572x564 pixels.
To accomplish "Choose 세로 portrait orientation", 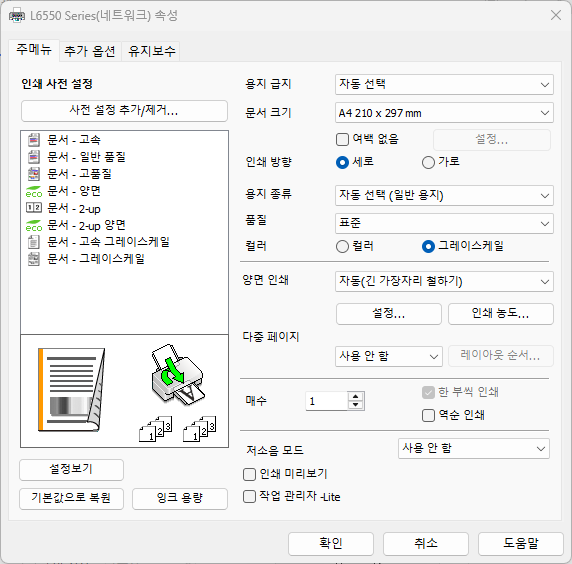I will pos(342,162).
